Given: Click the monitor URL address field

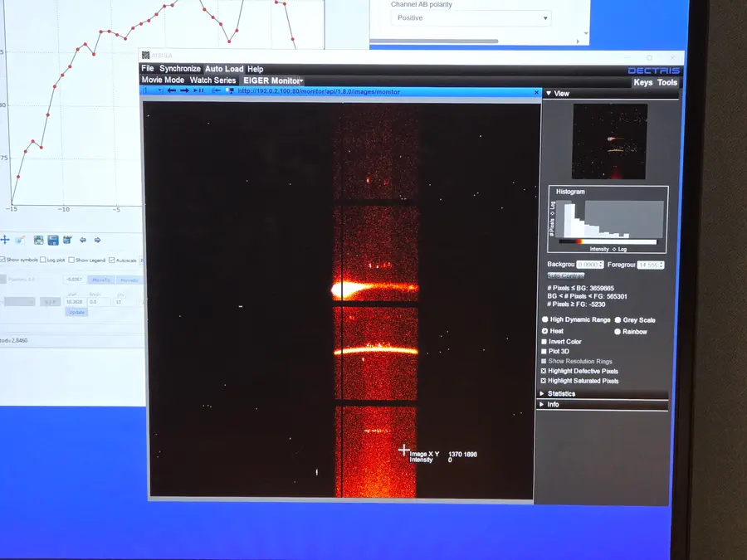Looking at the screenshot, I should tap(318, 91).
